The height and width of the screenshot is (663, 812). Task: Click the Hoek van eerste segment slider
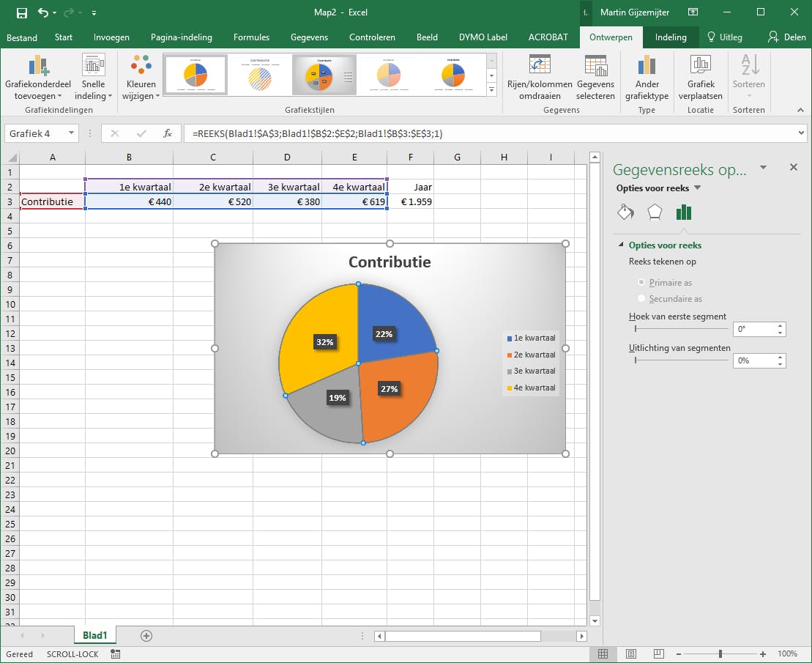pos(681,330)
